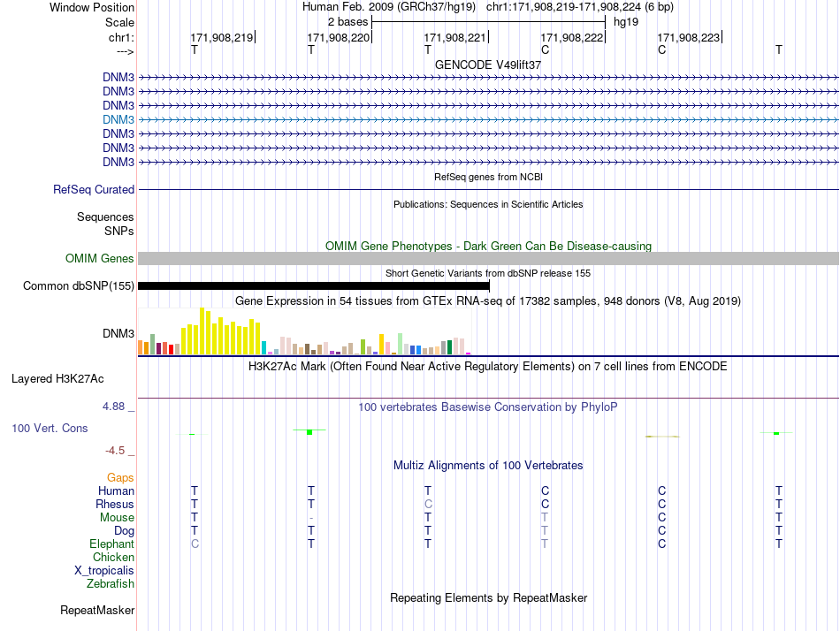
Task: Click the Human species label
Action: [x=116, y=490]
